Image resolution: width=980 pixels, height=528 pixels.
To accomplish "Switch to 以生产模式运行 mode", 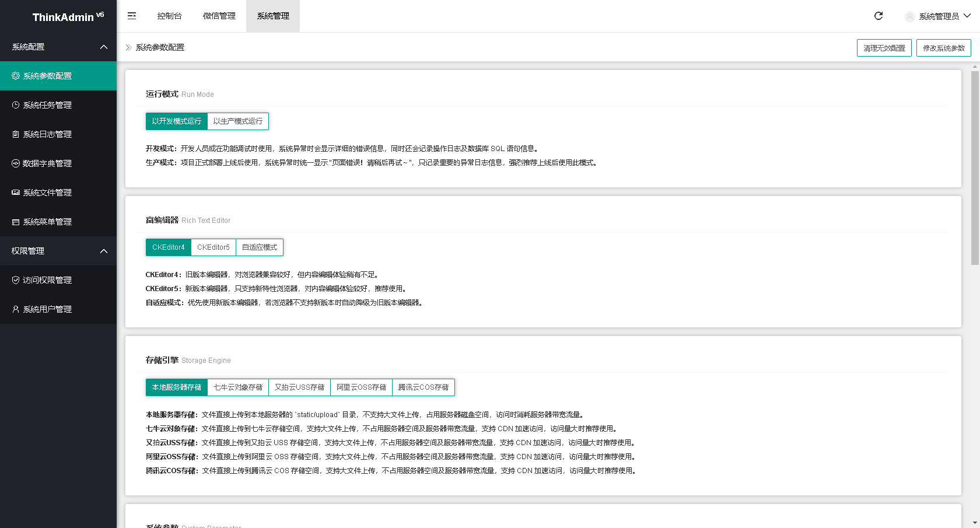I will pyautogui.click(x=238, y=121).
